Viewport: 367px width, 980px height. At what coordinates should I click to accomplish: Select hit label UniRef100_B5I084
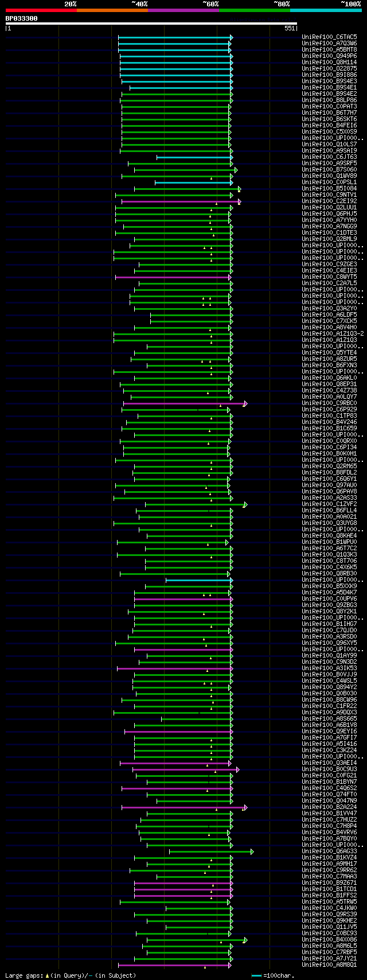(x=329, y=189)
